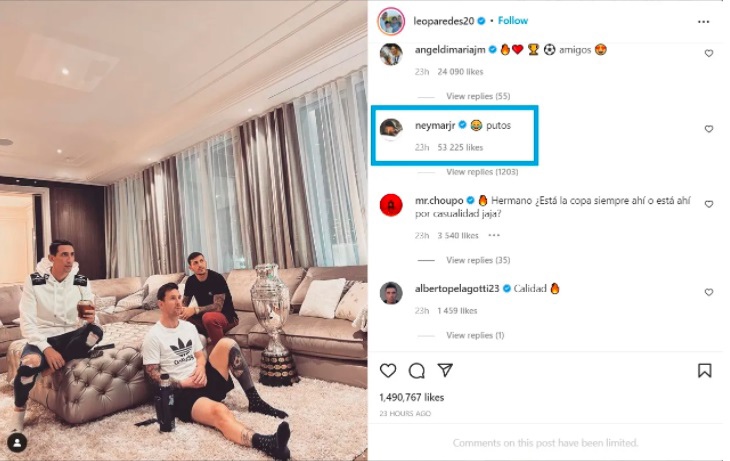Open the comment bubble icon
The image size is (730, 461).
pyautogui.click(x=417, y=371)
